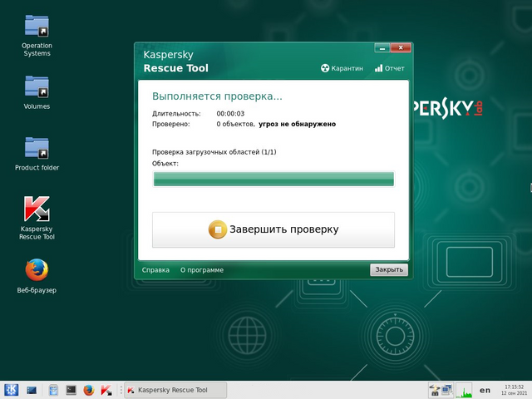Image resolution: width=532 pixels, height=399 pixels.
Task: Open the О программе about link
Action: [x=202, y=270]
